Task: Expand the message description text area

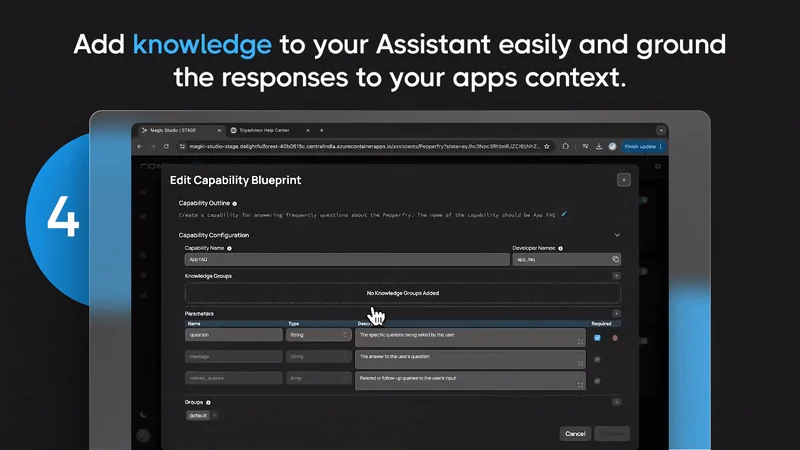Action: [x=580, y=363]
